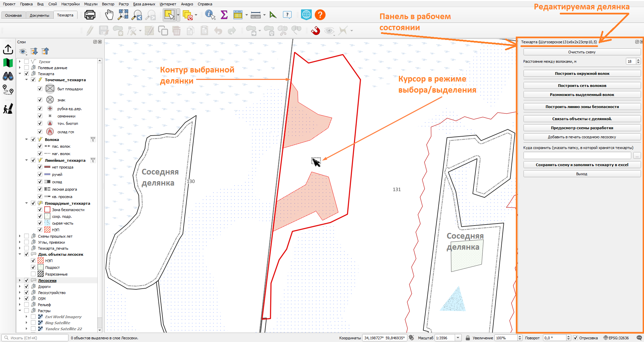Open the Вектор menu
Image resolution: width=644 pixels, height=342 pixels.
(x=108, y=4)
